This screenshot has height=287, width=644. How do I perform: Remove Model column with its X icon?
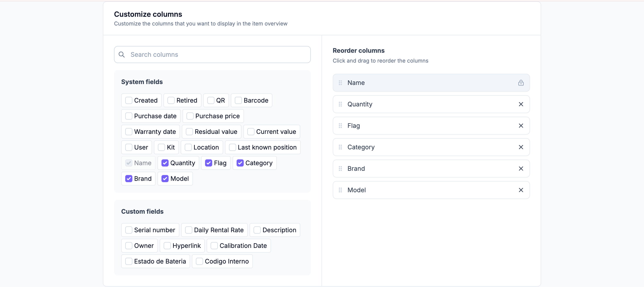coord(521,190)
